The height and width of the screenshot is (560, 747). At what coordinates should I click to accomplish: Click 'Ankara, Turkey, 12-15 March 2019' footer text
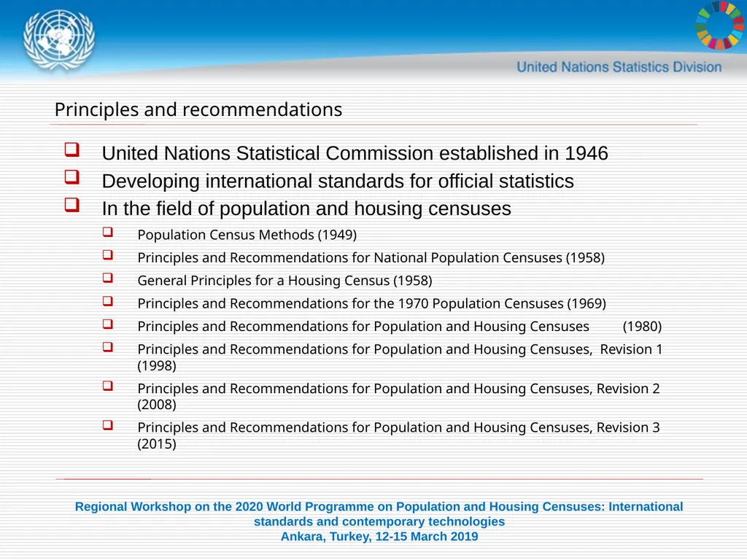[379, 536]
